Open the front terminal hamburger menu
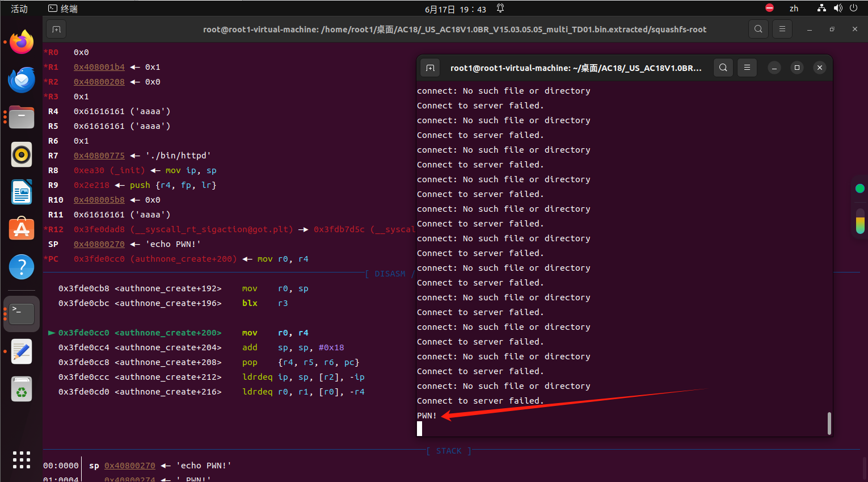The height and width of the screenshot is (482, 868). [747, 68]
